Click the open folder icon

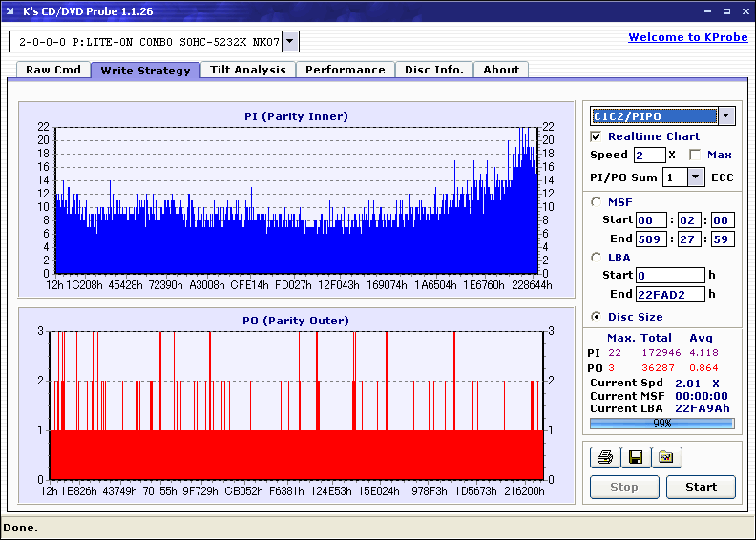(666, 458)
